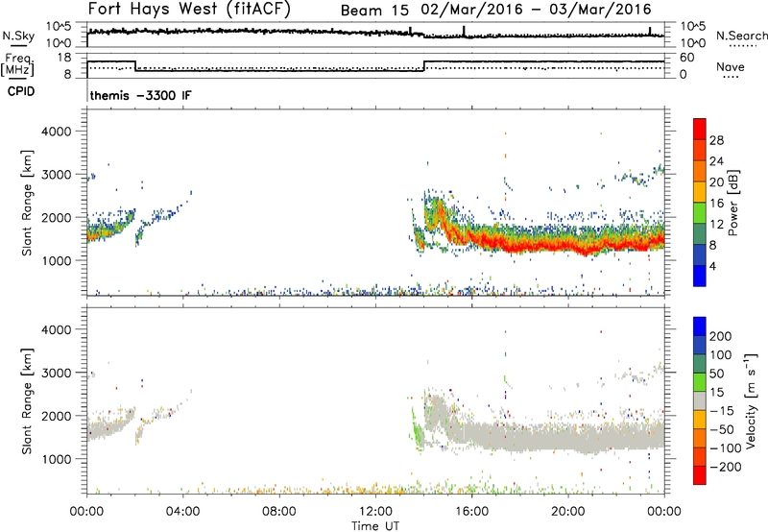Viewport: 768px width, 532px height.
Task: Click the red top segment of the power color bar
Action: [x=700, y=130]
